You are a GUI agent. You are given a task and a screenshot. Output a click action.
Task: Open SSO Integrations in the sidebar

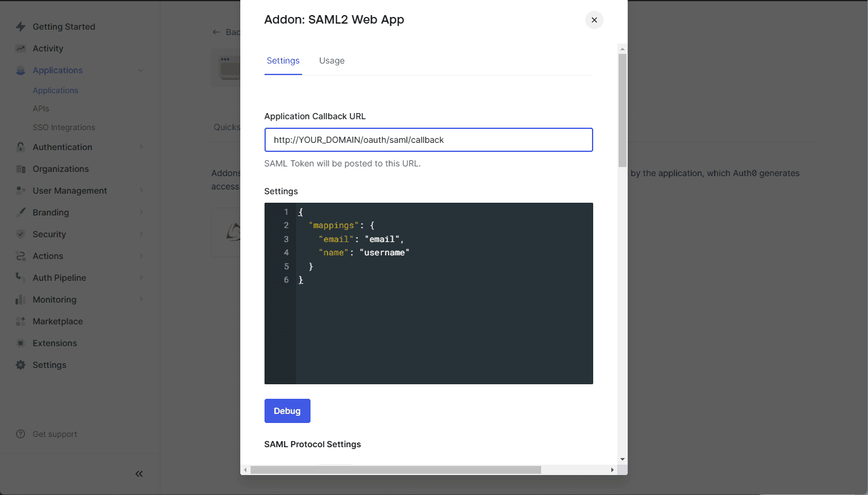pyautogui.click(x=64, y=127)
